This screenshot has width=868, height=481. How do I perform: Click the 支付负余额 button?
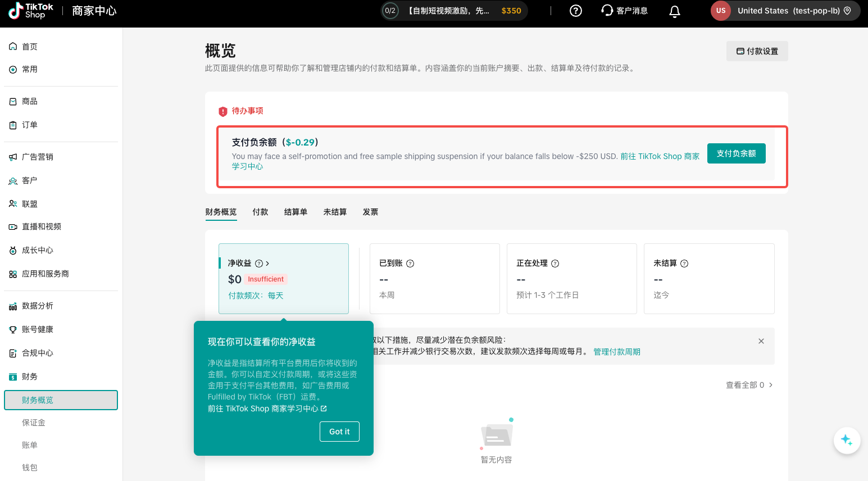(736, 153)
